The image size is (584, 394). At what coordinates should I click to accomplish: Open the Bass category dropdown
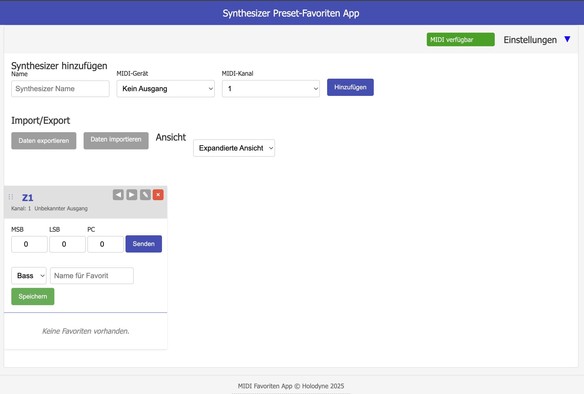(29, 276)
